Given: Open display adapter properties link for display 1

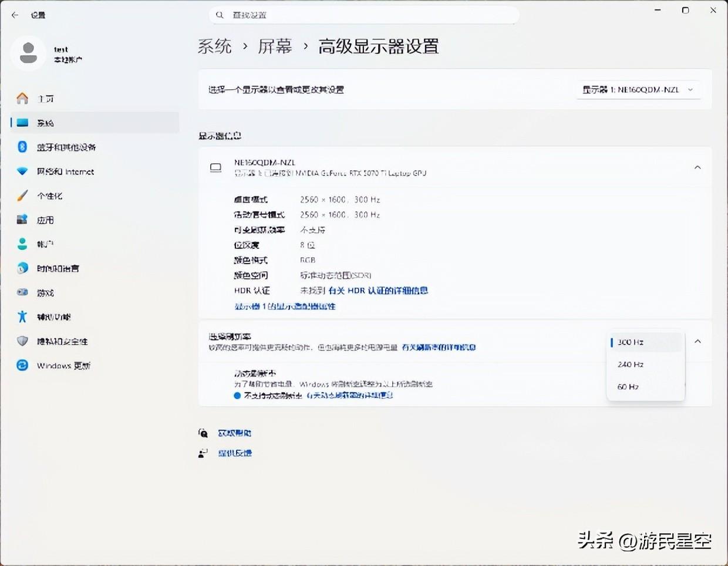Looking at the screenshot, I should tap(285, 306).
